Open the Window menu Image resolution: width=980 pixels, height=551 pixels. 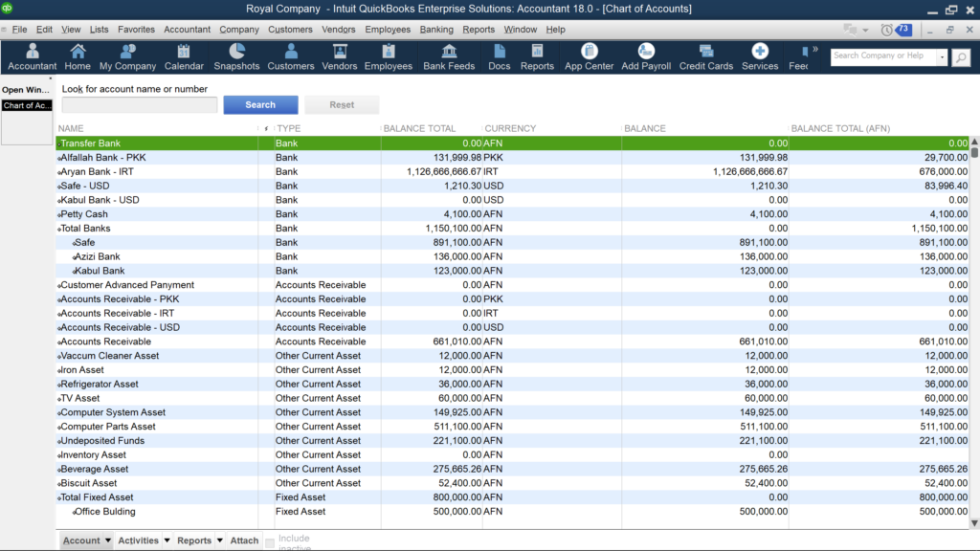520,30
